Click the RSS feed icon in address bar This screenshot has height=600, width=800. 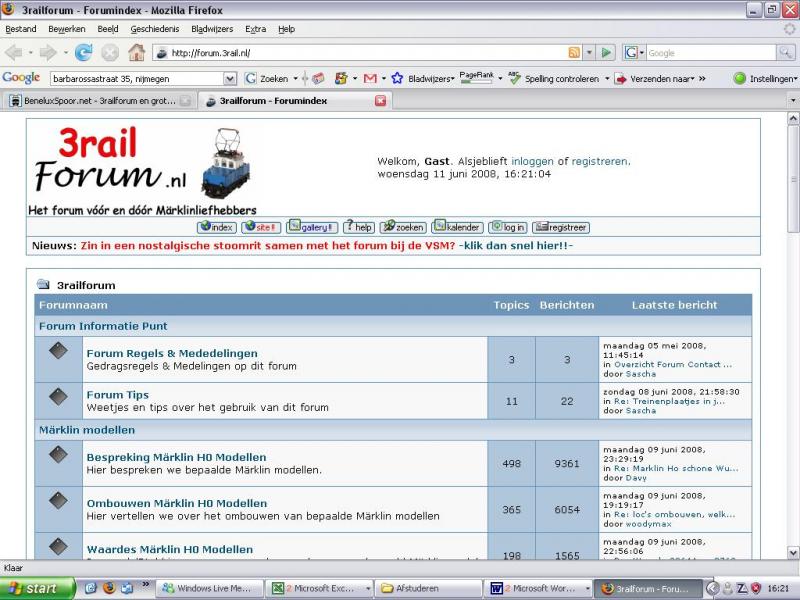574,52
